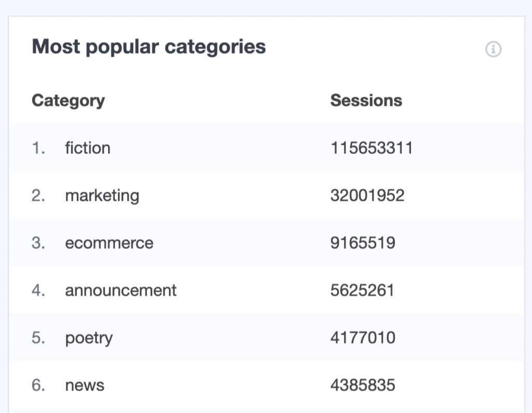Open the announcement category
532x413 pixels.
point(121,290)
